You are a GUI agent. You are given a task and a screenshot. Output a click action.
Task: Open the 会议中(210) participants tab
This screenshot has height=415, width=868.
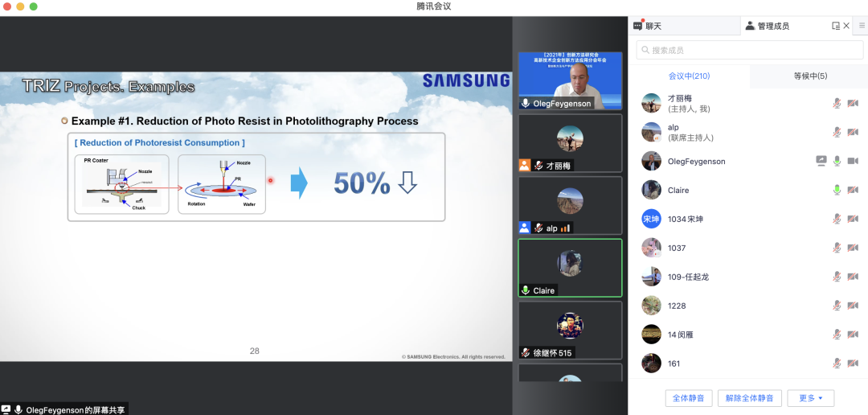690,76
